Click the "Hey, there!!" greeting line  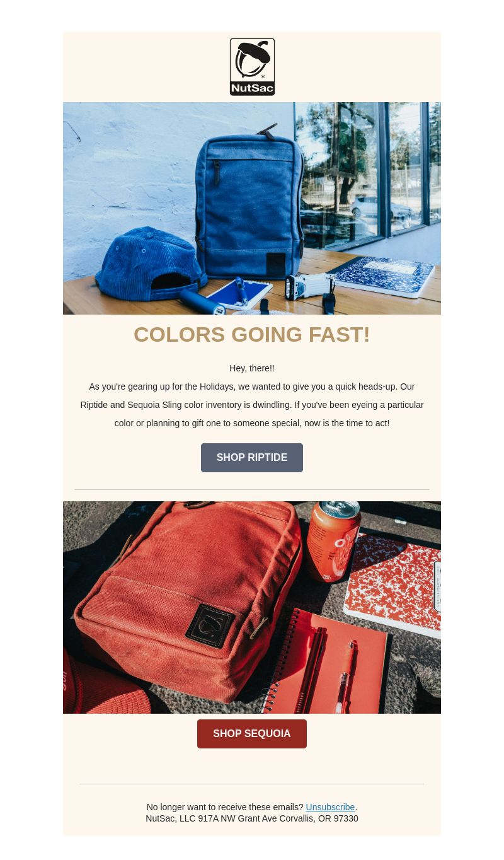coord(252,368)
